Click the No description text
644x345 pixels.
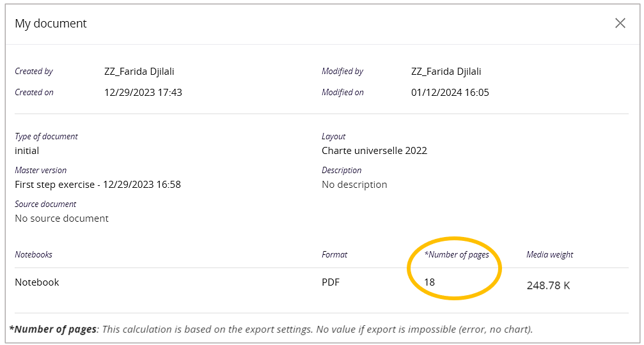(x=354, y=185)
